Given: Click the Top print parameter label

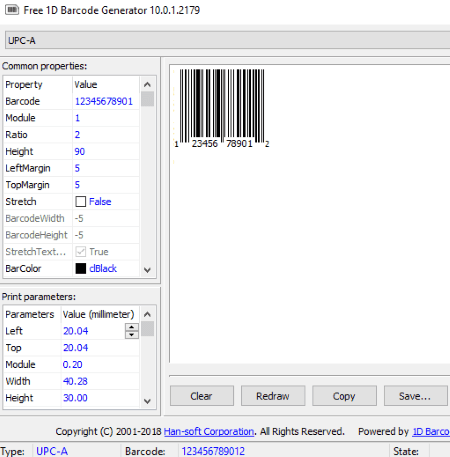Looking at the screenshot, I should tap(13, 348).
